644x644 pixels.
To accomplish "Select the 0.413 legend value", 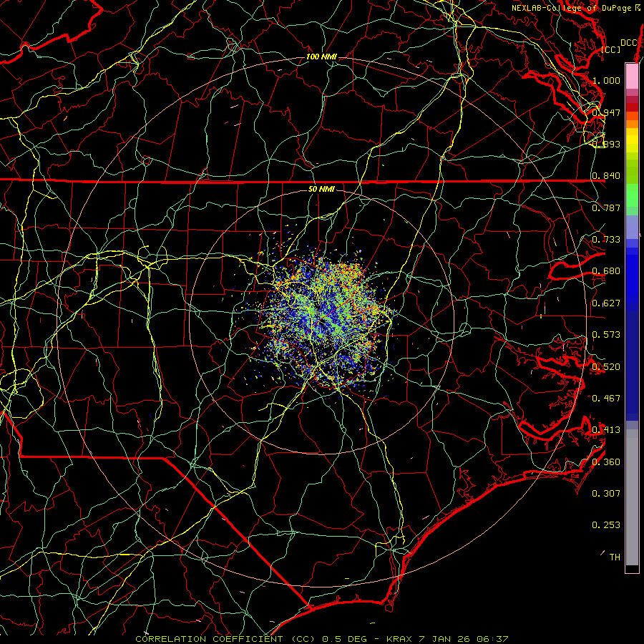I will [x=606, y=430].
